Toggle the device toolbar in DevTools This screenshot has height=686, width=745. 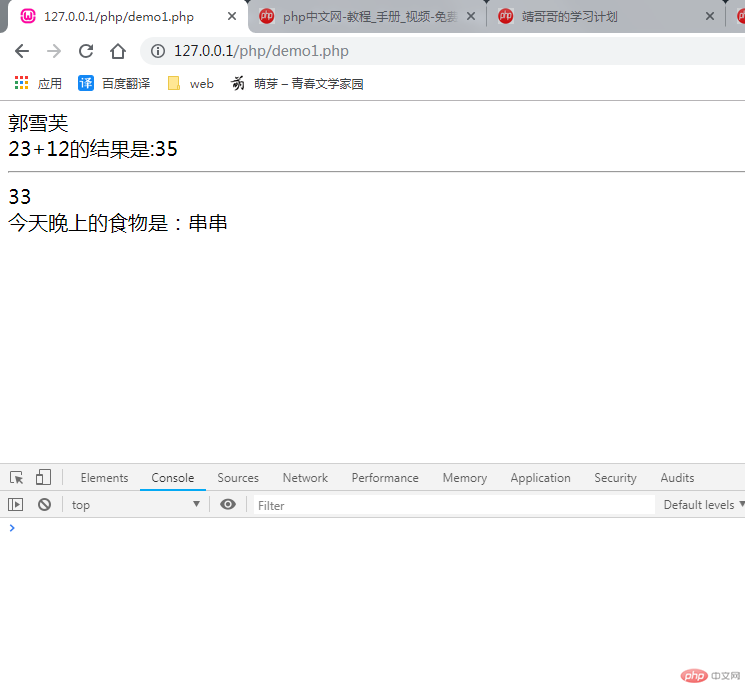click(x=43, y=477)
